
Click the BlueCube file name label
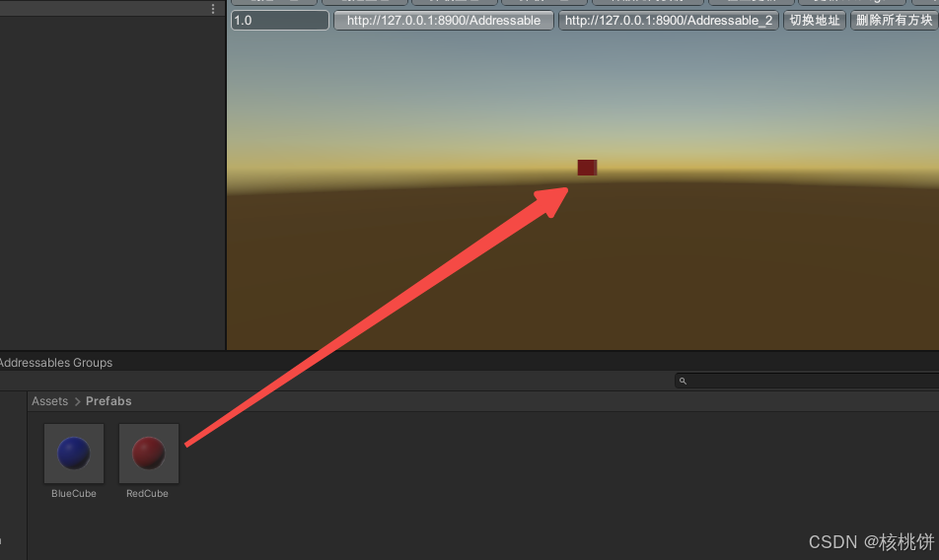pos(74,494)
